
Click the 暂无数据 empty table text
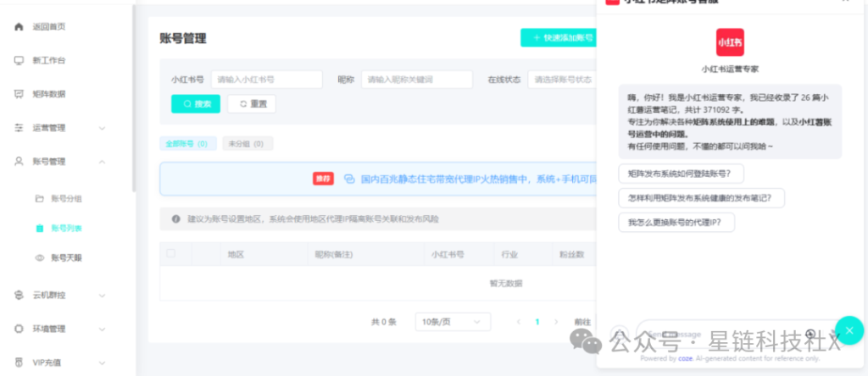click(505, 284)
